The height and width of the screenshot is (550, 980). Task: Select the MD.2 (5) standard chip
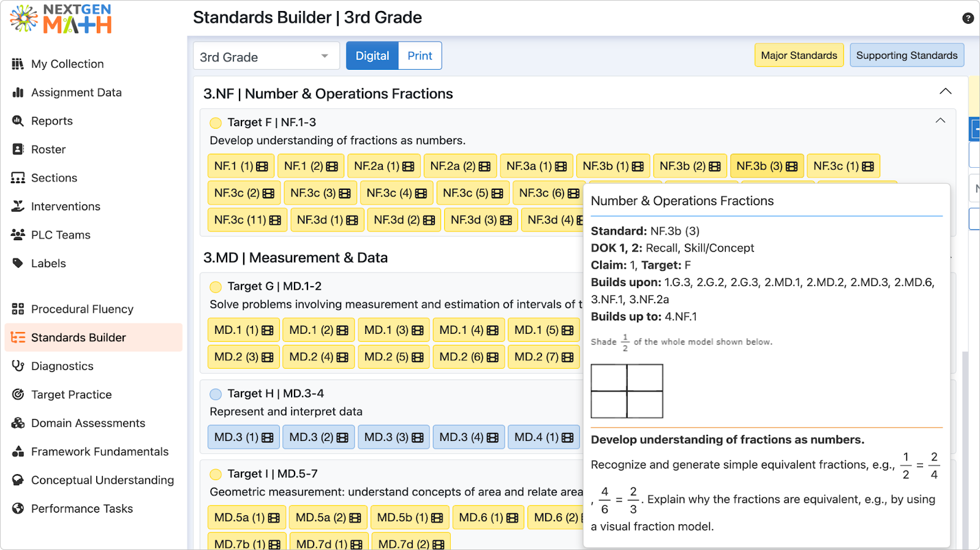click(394, 357)
